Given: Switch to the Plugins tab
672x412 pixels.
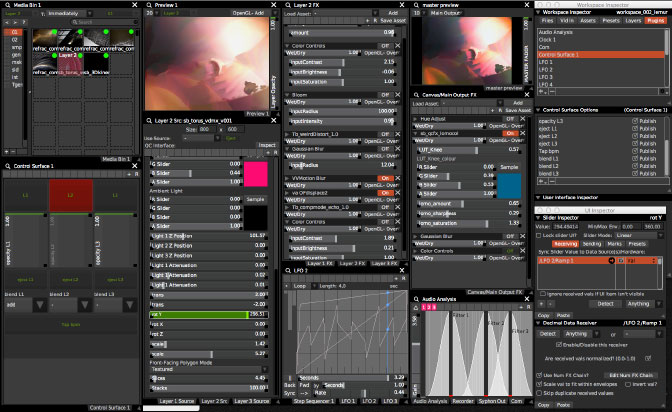Looking at the screenshot, I should pyautogui.click(x=655, y=20).
